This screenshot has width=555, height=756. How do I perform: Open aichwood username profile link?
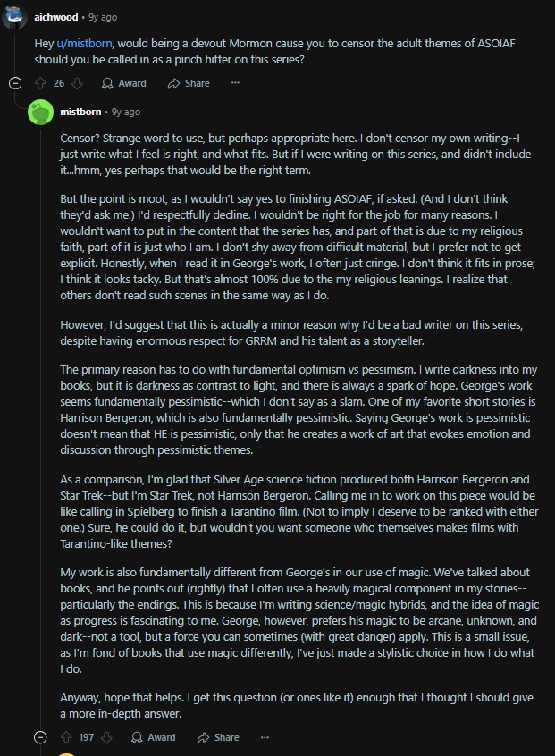(56, 17)
